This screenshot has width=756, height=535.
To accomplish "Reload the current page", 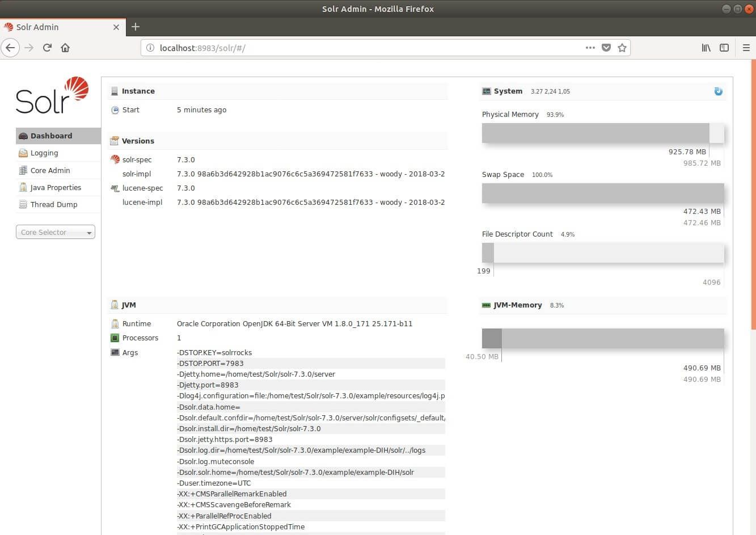I will pos(47,48).
